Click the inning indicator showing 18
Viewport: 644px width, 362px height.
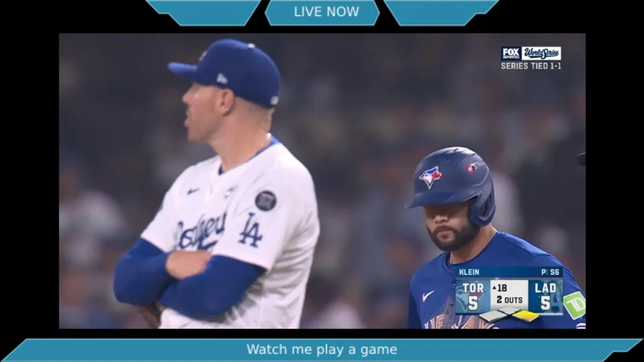click(x=500, y=288)
